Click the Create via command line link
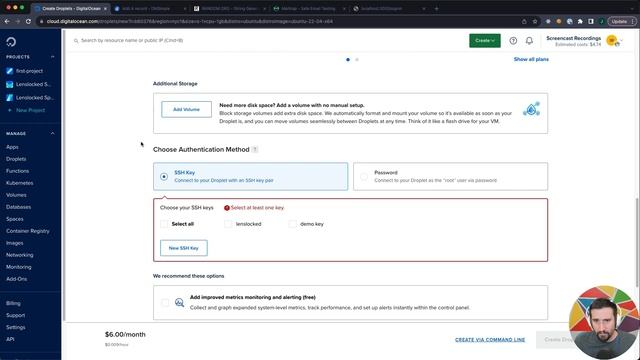 [490, 340]
